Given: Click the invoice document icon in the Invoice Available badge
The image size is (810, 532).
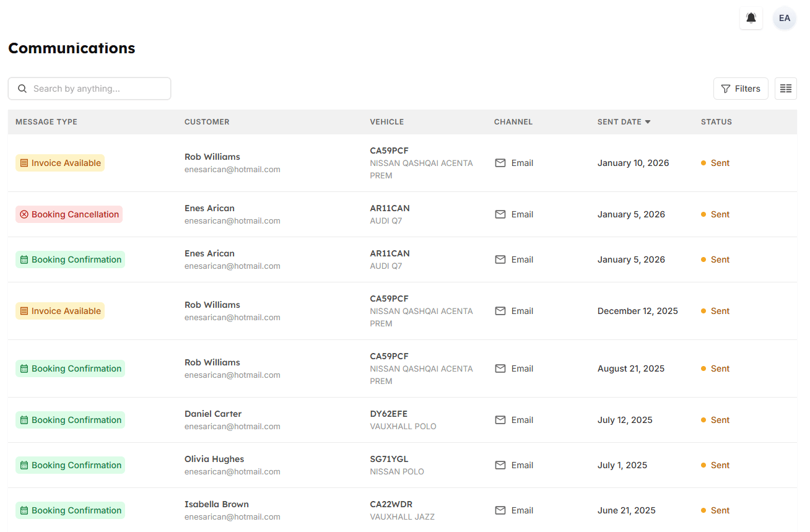Looking at the screenshot, I should pos(24,162).
